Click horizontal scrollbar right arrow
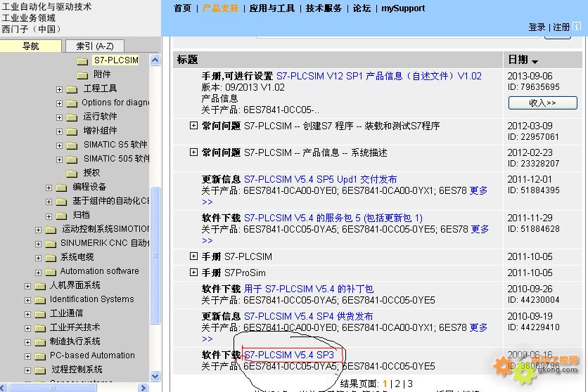588x392 pixels. coord(143,388)
